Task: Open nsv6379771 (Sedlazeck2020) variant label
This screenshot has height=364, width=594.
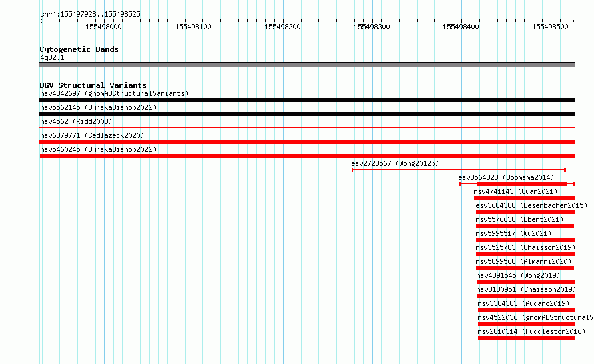Action: [x=92, y=135]
